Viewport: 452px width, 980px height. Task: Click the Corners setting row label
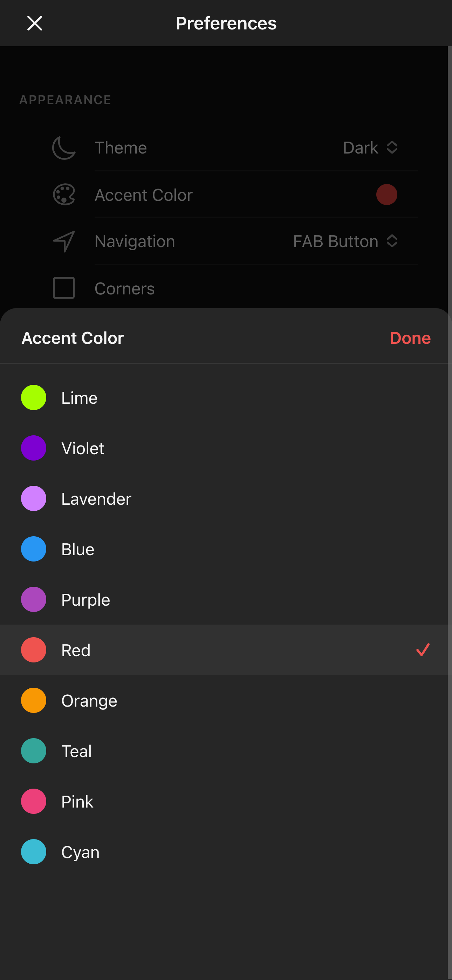coord(124,288)
